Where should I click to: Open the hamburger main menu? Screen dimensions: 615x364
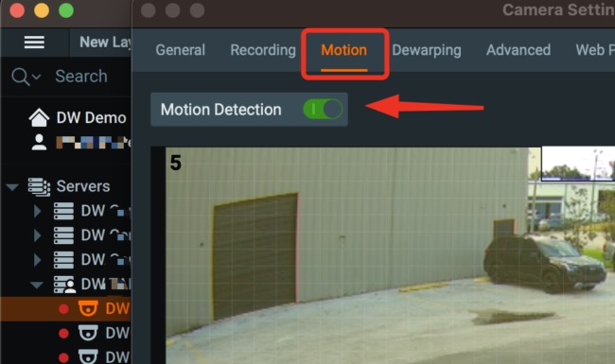tap(34, 42)
